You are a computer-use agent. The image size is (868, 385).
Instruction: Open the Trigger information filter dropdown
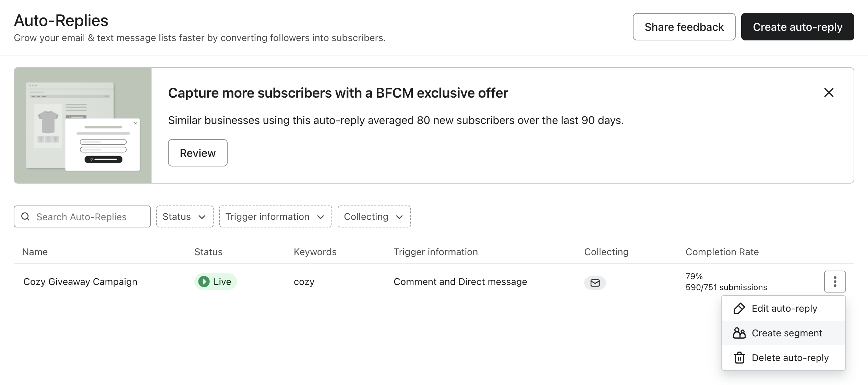pyautogui.click(x=275, y=216)
